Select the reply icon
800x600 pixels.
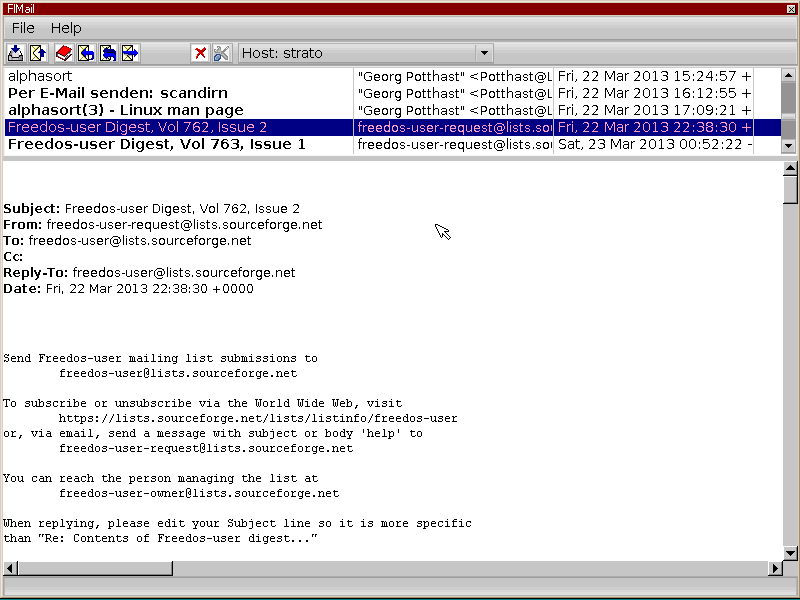tap(86, 53)
